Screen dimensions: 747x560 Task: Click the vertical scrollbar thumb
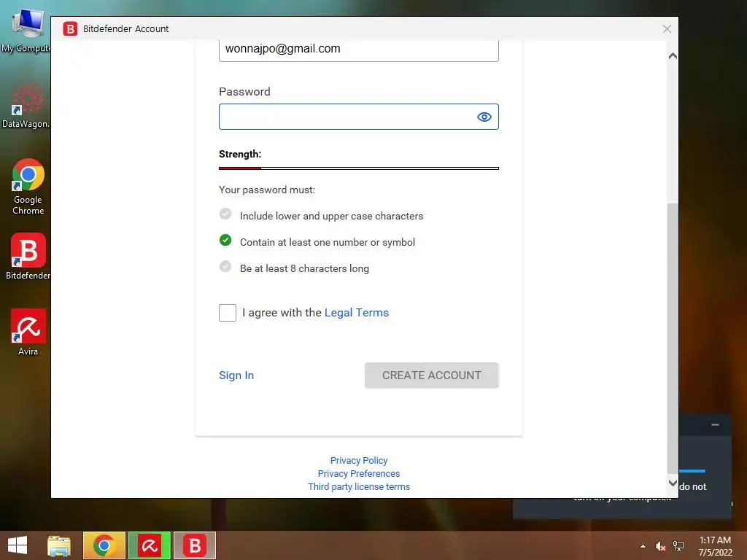pos(673,338)
